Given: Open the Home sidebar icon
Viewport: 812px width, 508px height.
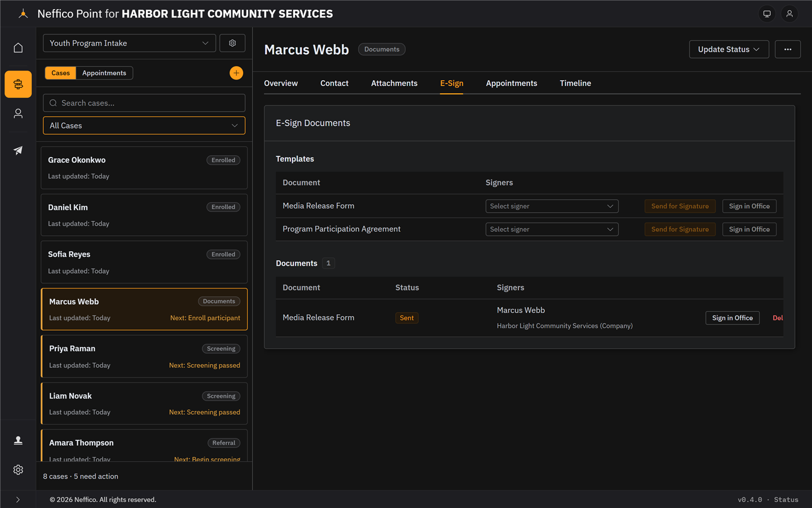Looking at the screenshot, I should [x=18, y=48].
